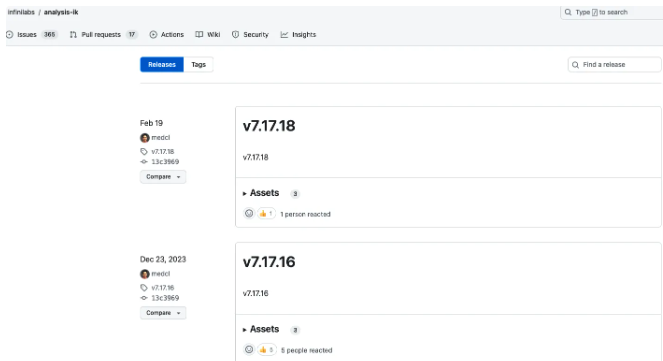This screenshot has height=361, width=663.
Task: Open the Compare dropdown for v7.17.16
Action: click(163, 313)
